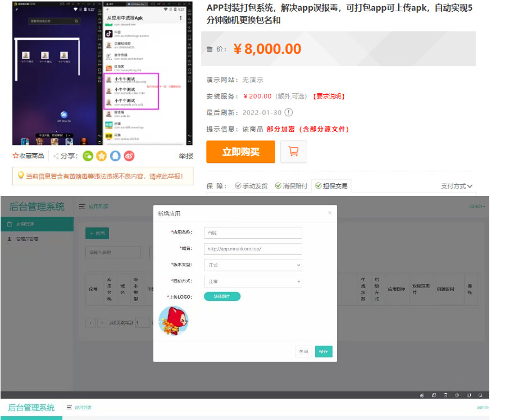Click the 收藏商品 star favorite icon
The width and height of the screenshot is (505, 420).
pyautogui.click(x=16, y=156)
